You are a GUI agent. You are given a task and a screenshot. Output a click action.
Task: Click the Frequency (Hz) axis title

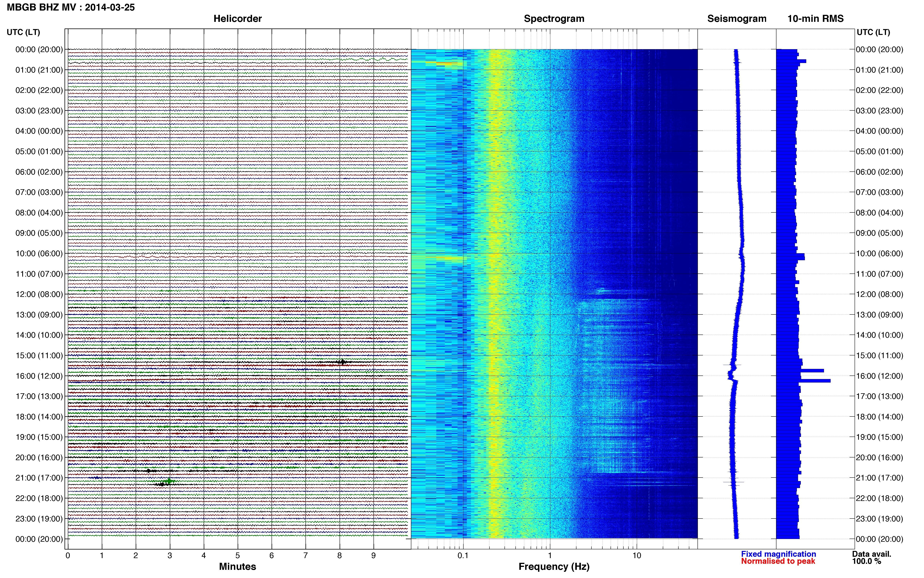pos(554,566)
